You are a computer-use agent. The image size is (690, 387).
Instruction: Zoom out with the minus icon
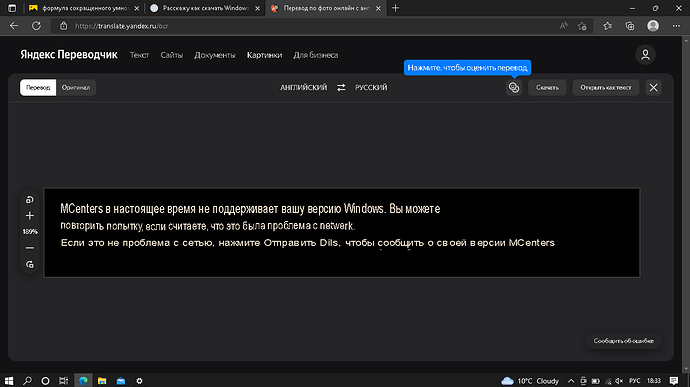pos(29,248)
